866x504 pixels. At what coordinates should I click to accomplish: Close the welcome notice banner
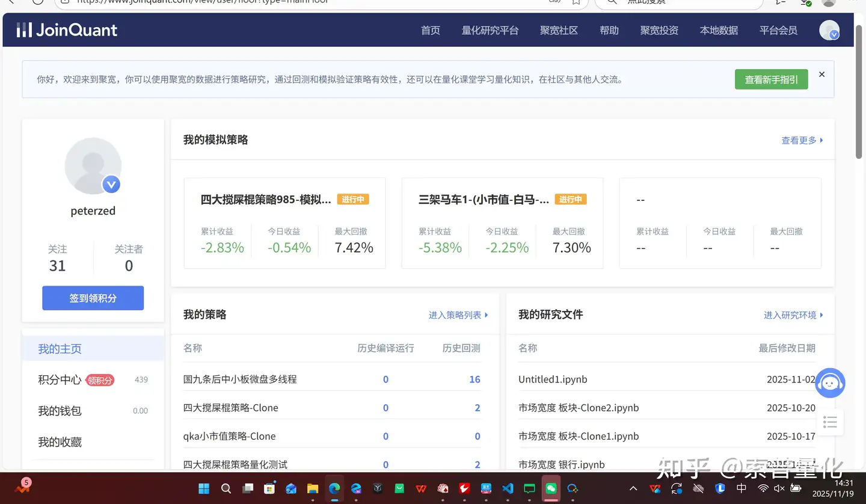(821, 75)
